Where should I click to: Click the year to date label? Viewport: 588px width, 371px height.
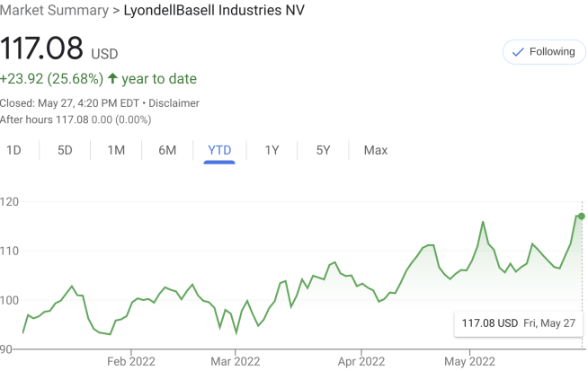(x=159, y=79)
